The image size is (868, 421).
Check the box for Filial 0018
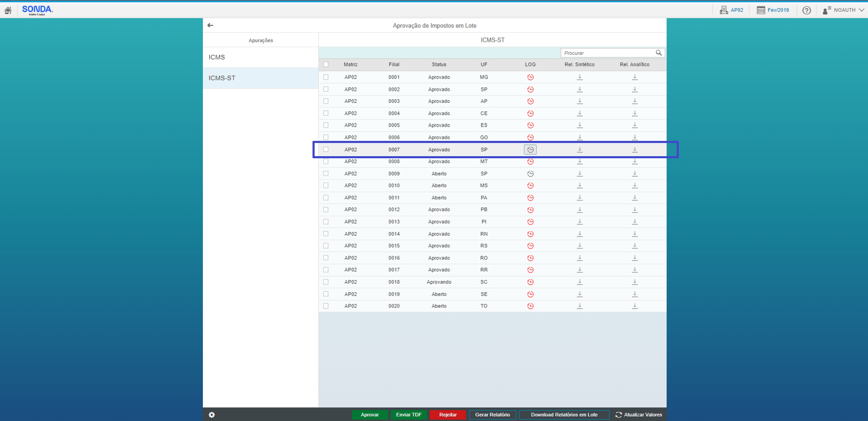coord(326,282)
